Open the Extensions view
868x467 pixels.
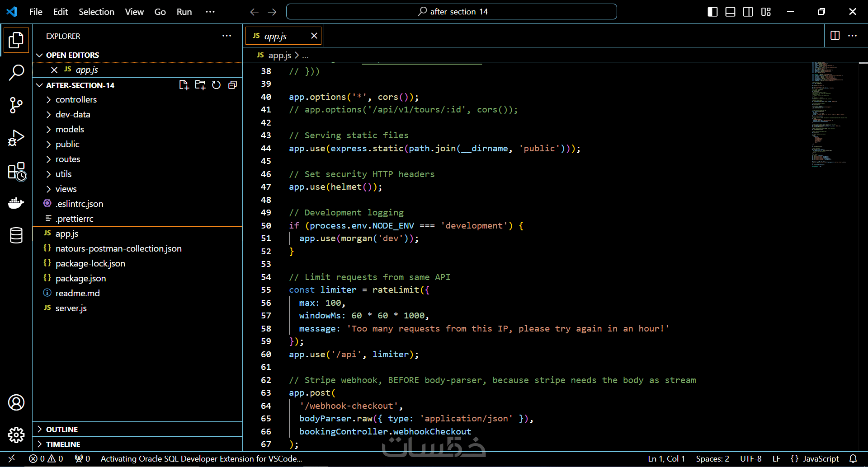pyautogui.click(x=16, y=172)
